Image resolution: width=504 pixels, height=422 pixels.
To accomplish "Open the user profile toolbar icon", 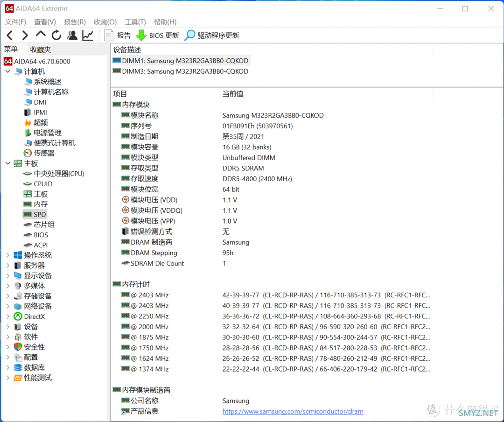I will pyautogui.click(x=72, y=35).
